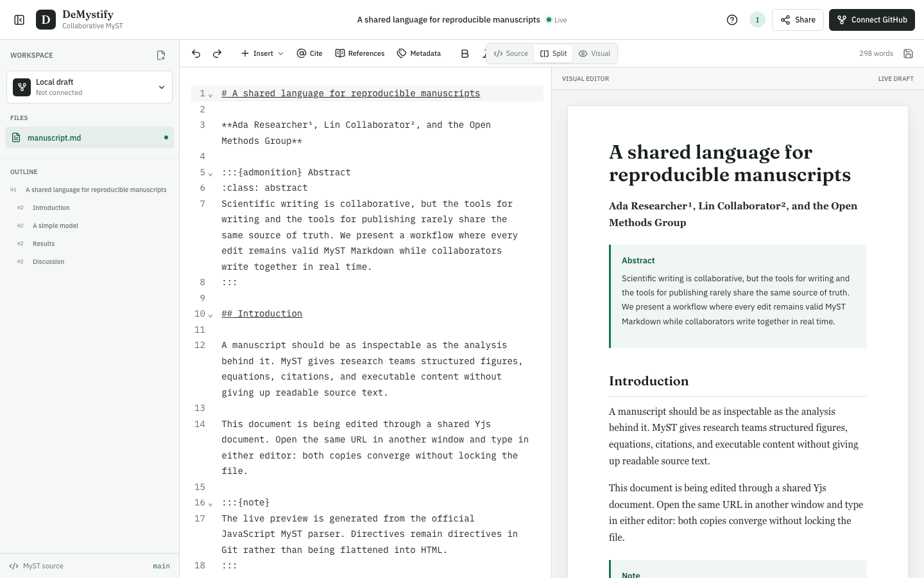Toggle bold formatting
The width and height of the screenshot is (924, 578).
point(465,53)
